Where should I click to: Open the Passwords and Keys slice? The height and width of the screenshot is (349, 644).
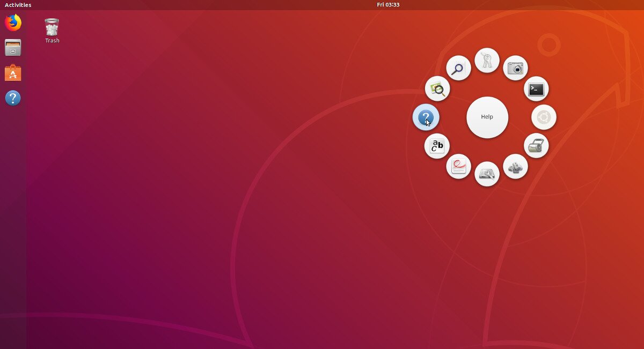coord(487,61)
